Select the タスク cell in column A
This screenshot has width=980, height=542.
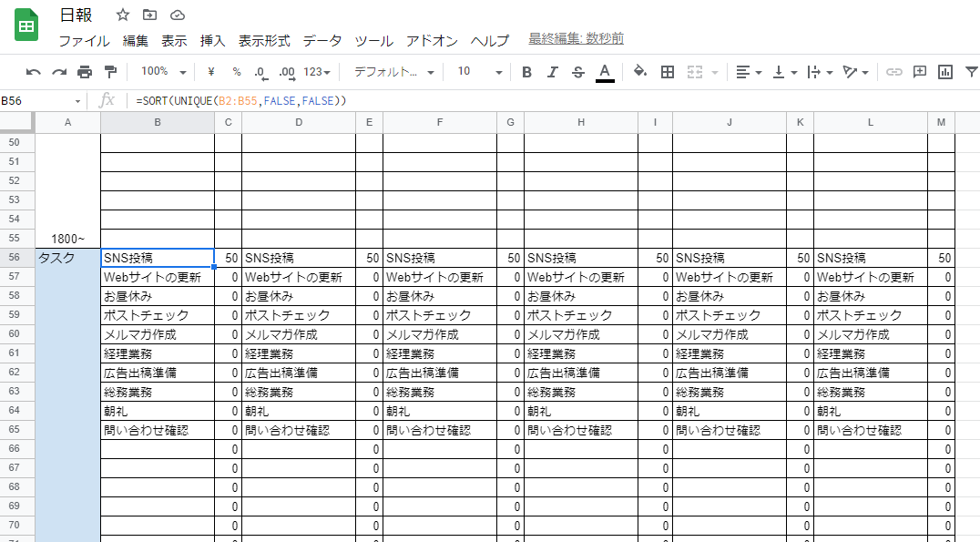coord(67,258)
